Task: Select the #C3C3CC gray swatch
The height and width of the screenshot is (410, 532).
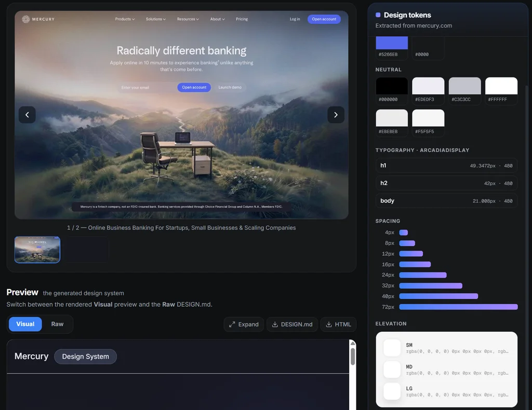Action: tap(465, 86)
